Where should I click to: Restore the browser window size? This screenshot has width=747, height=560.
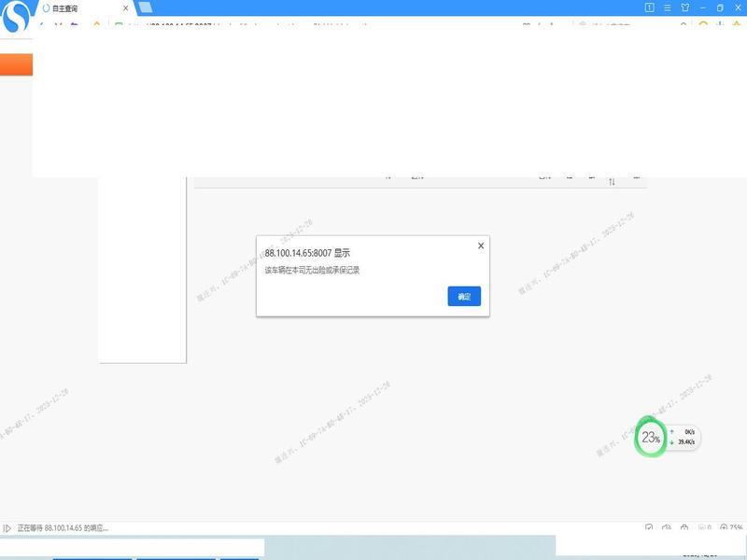719,7
